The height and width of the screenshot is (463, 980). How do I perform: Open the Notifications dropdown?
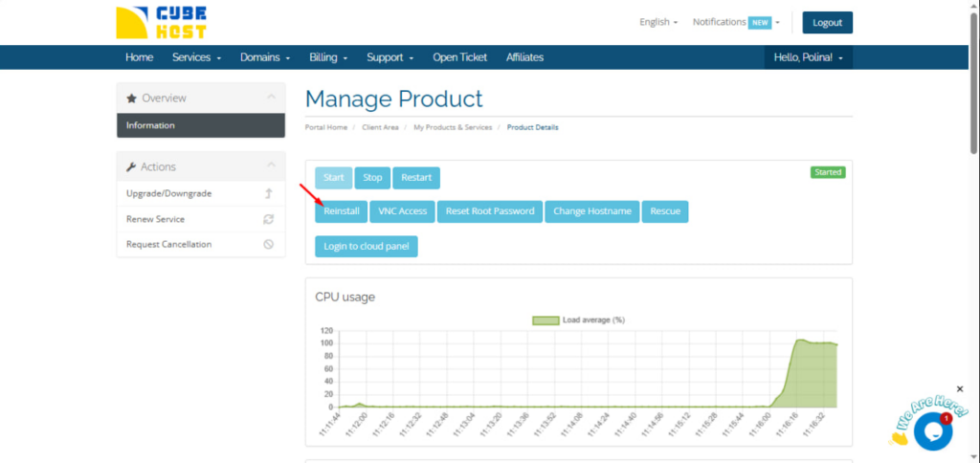(736, 22)
